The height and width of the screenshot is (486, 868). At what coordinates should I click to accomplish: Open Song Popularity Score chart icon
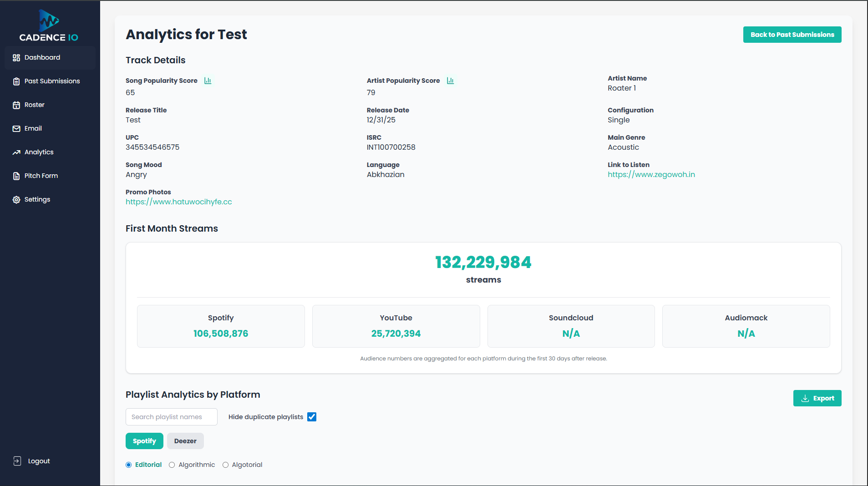(208, 81)
